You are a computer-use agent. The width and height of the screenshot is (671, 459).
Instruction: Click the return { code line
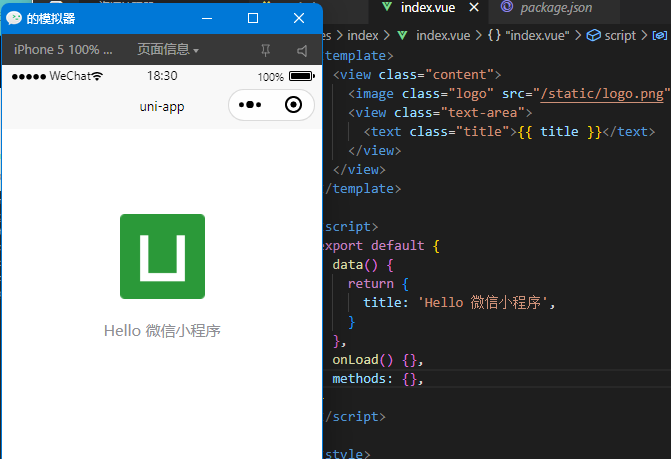pos(378,284)
